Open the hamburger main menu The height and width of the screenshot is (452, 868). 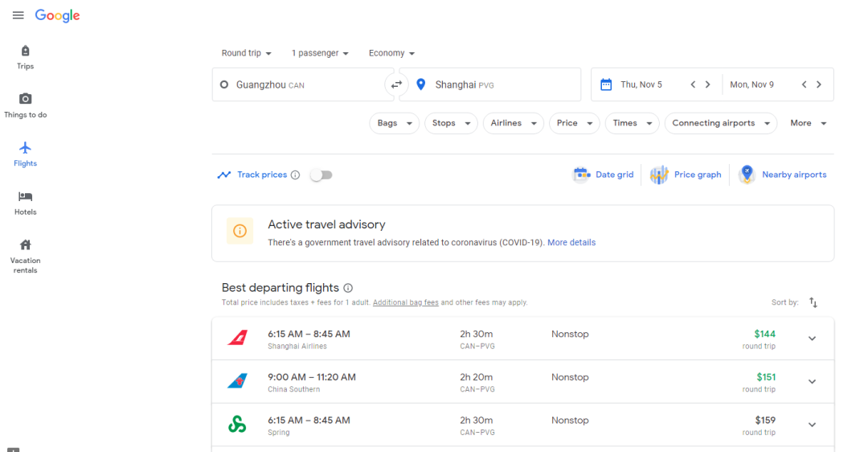(x=18, y=15)
